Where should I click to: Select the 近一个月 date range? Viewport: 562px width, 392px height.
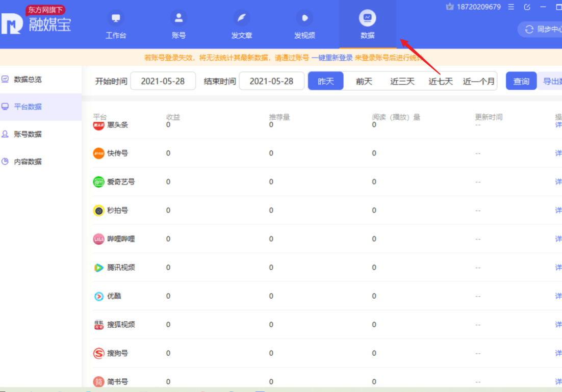(478, 82)
